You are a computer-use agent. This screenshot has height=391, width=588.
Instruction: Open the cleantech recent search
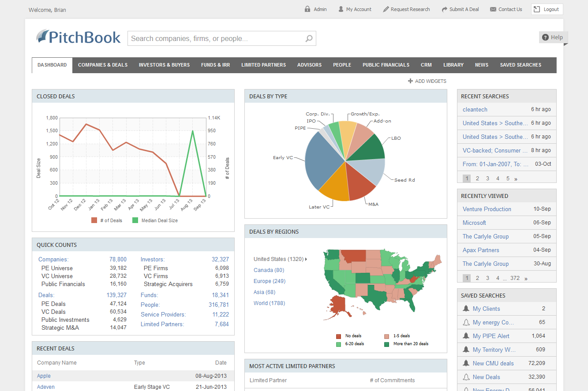click(475, 109)
